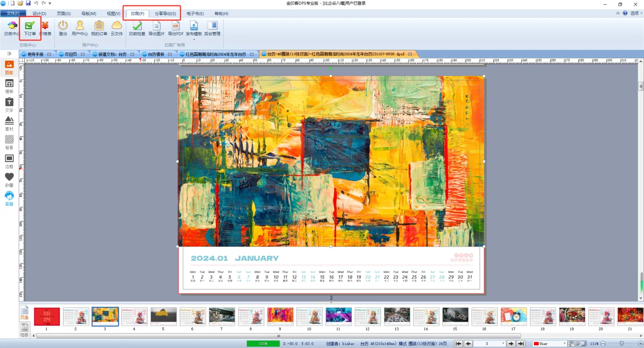Open 我的订单 my orders
644x348 pixels.
(x=99, y=28)
